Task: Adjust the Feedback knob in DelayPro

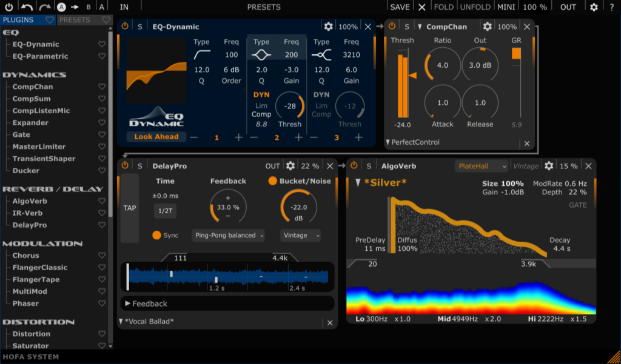Action: tap(228, 207)
